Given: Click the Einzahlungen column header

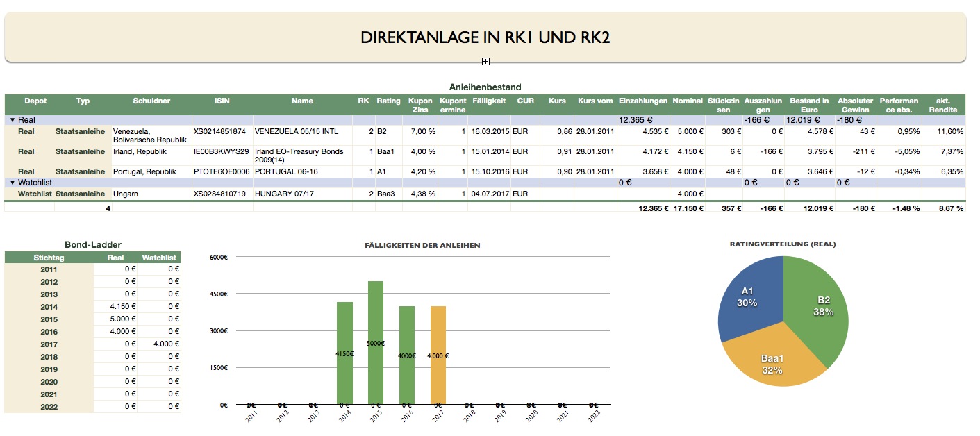Looking at the screenshot, I should coord(642,101).
